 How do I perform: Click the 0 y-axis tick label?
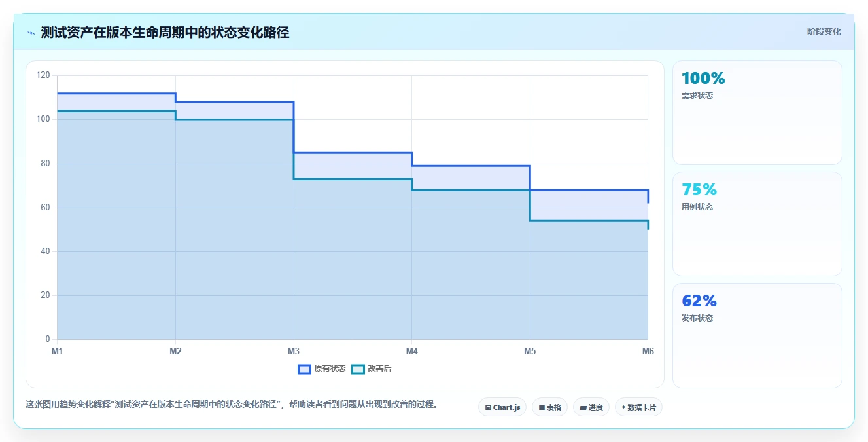pos(48,339)
